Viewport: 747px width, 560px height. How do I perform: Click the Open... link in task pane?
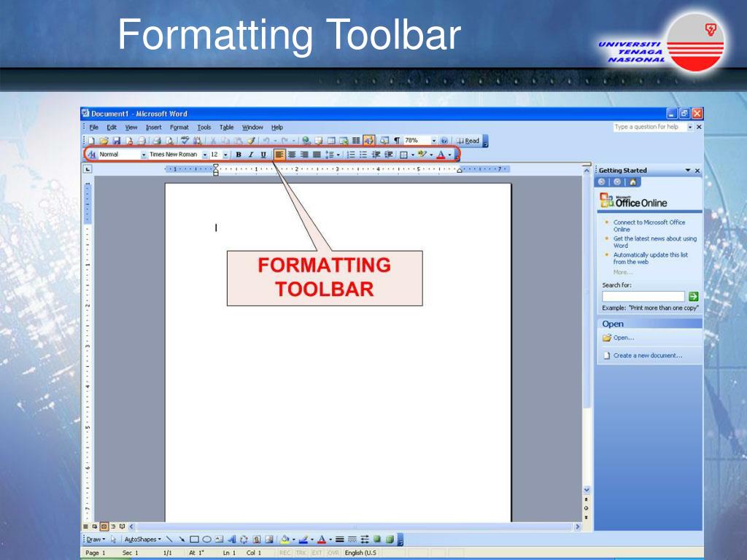tap(624, 338)
